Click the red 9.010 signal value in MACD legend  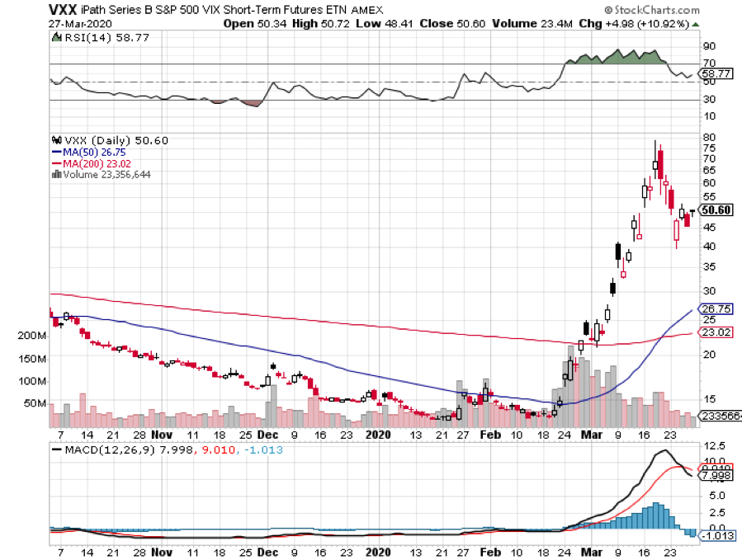pyautogui.click(x=218, y=449)
